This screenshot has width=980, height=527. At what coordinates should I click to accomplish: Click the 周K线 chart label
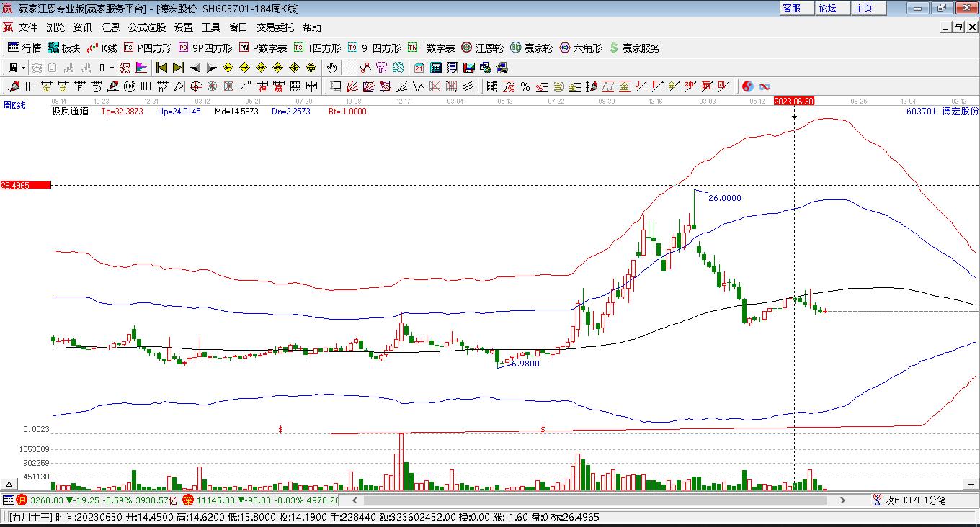14,105
